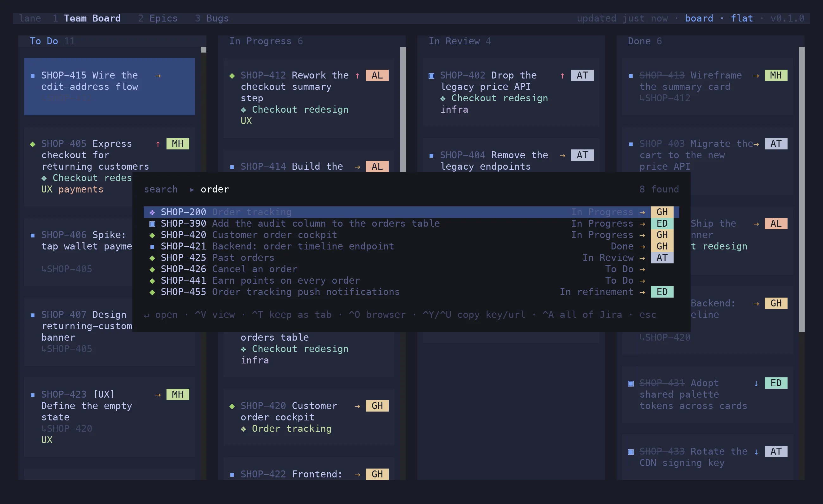Image resolution: width=823 pixels, height=504 pixels.
Task: Click the low priority arrow on SHOP-431 card
Action: [756, 383]
